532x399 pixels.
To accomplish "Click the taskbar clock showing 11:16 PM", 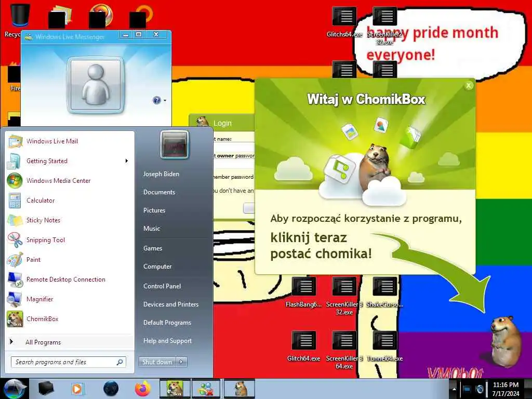I will pos(506,389).
